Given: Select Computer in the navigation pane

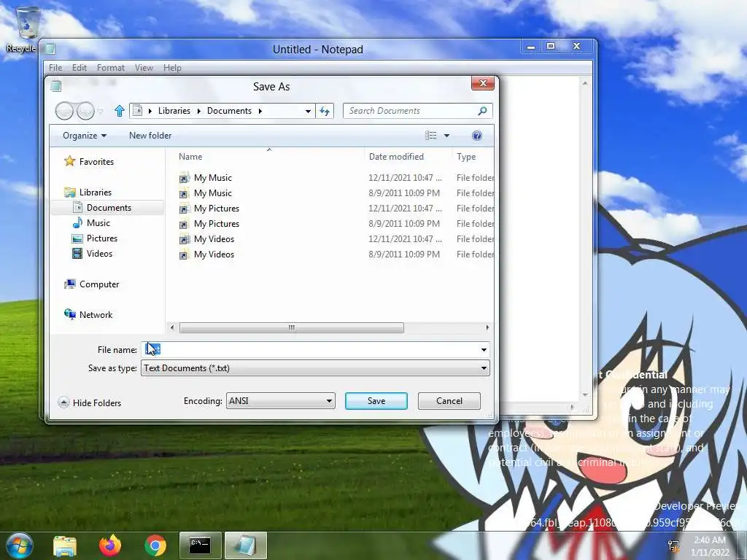Looking at the screenshot, I should point(99,284).
